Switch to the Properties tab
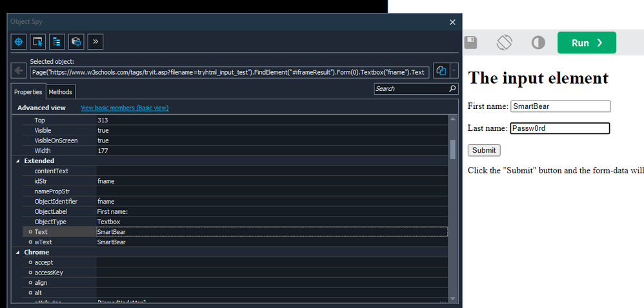Image resolution: width=644 pixels, height=308 pixels. (x=28, y=92)
